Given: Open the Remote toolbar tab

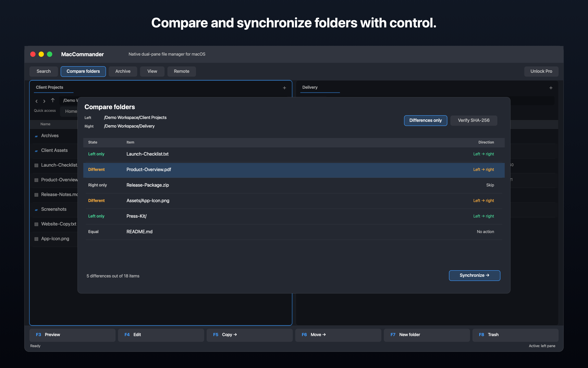Looking at the screenshot, I should coord(182,71).
